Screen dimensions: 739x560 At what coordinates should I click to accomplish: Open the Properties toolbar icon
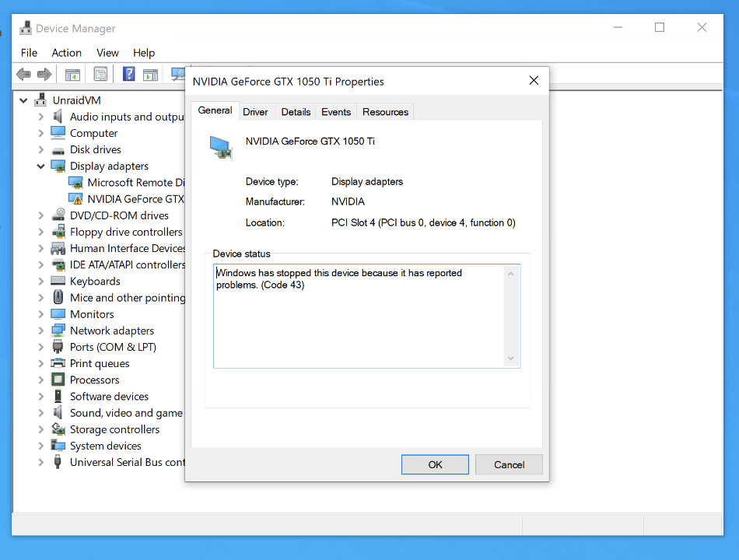tap(100, 74)
